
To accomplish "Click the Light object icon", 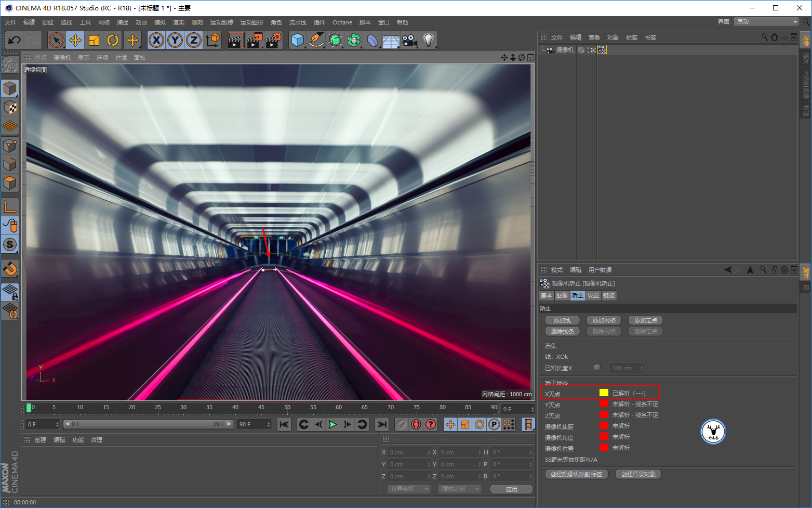I will click(x=428, y=40).
